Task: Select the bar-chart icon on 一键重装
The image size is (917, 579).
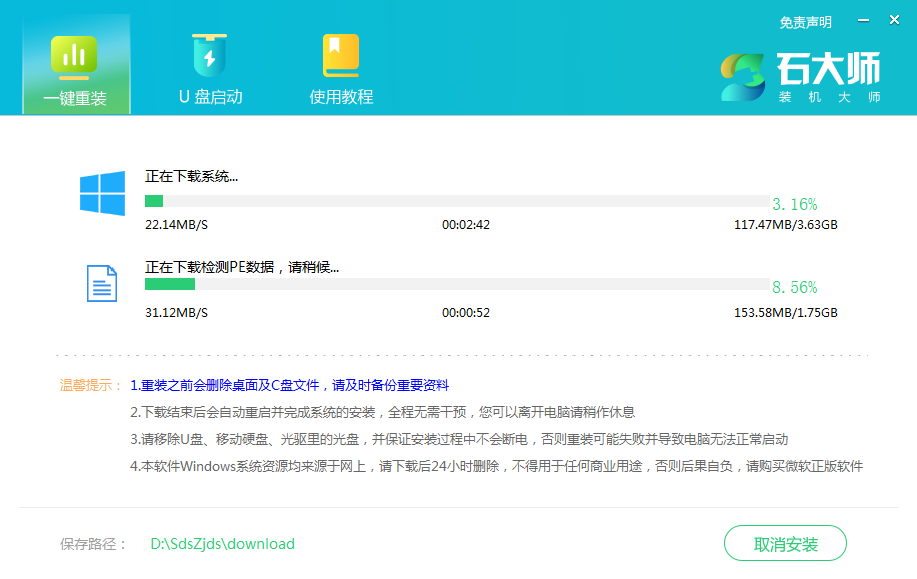Action: 76,55
